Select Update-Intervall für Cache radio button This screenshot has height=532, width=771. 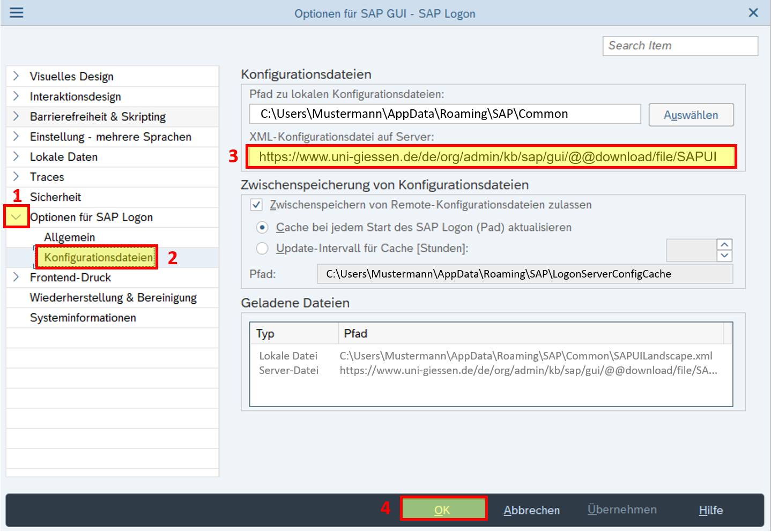pyautogui.click(x=262, y=248)
